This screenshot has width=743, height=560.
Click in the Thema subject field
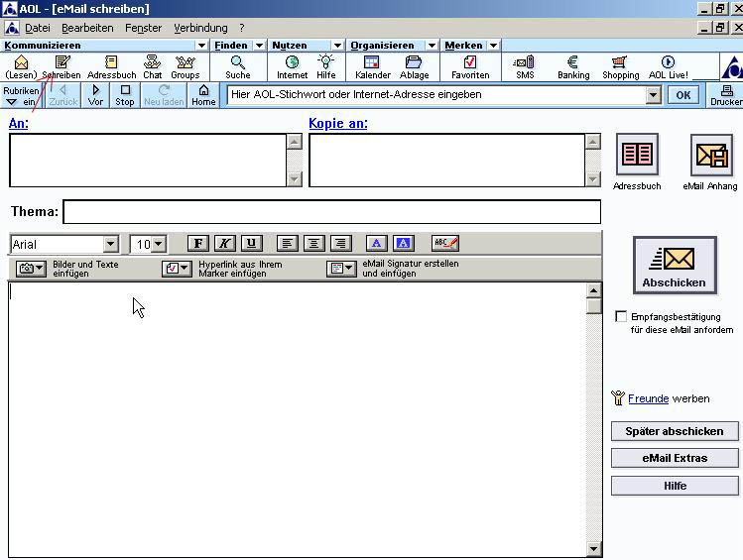pyautogui.click(x=331, y=211)
